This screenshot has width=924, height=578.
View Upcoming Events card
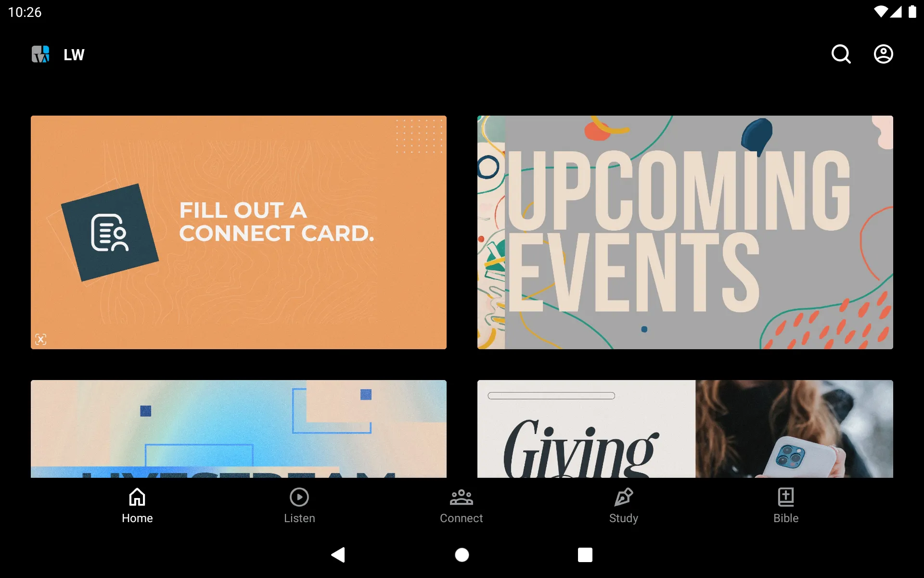[685, 232]
